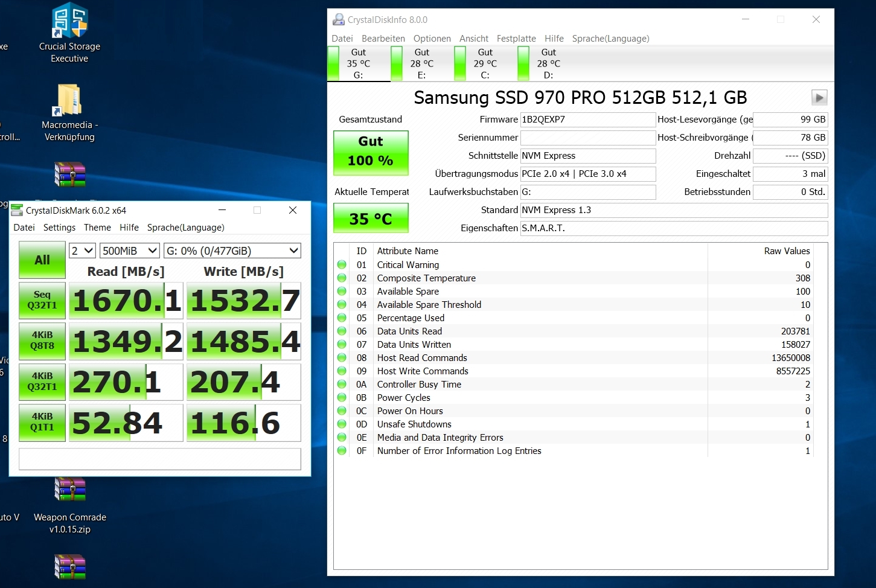Open Datei menu in CrystalDiskInfo
The image size is (876, 588).
342,39
